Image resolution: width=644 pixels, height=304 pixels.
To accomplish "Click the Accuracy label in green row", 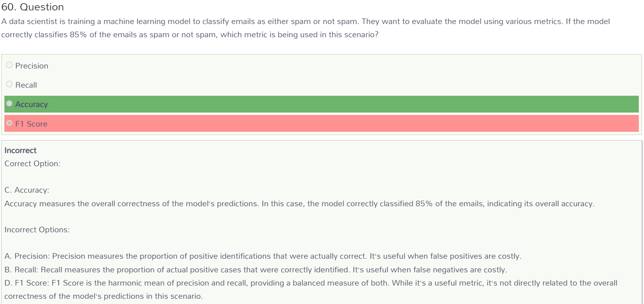I will pyautogui.click(x=32, y=105).
